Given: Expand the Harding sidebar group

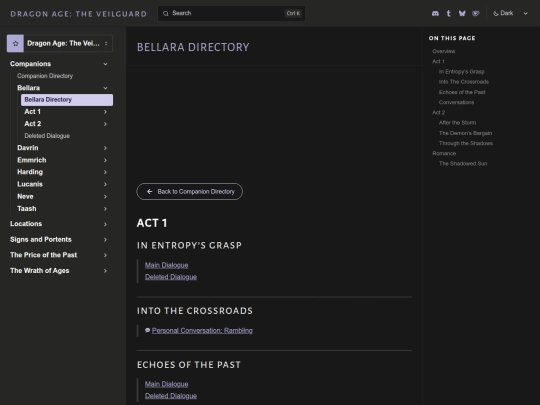Looking at the screenshot, I should pyautogui.click(x=105, y=172).
